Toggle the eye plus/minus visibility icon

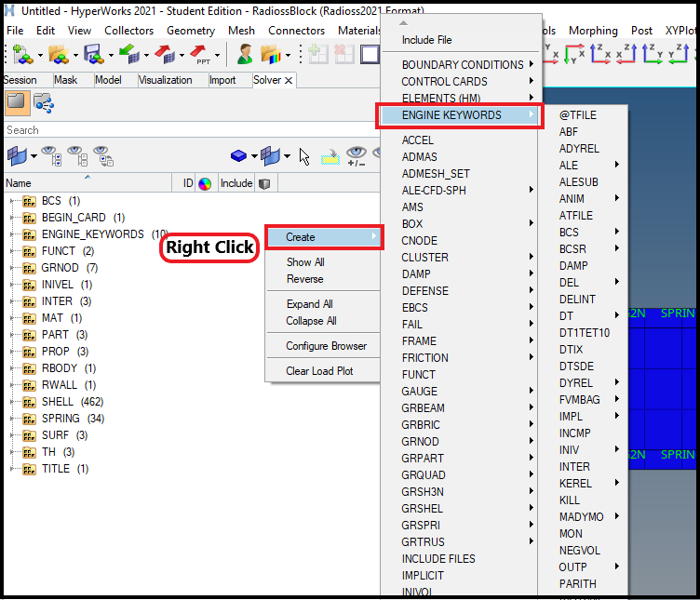click(357, 156)
